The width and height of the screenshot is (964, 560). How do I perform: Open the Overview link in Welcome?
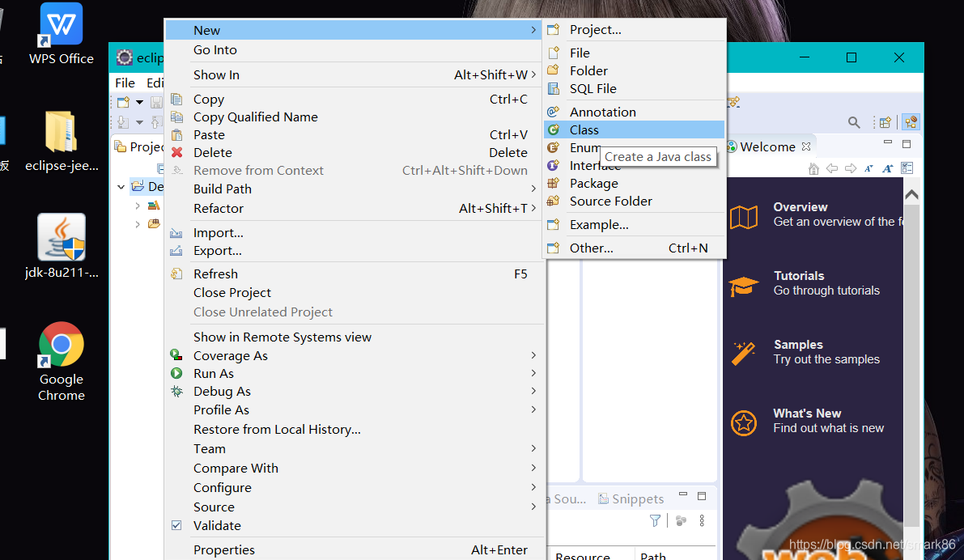[x=800, y=207]
